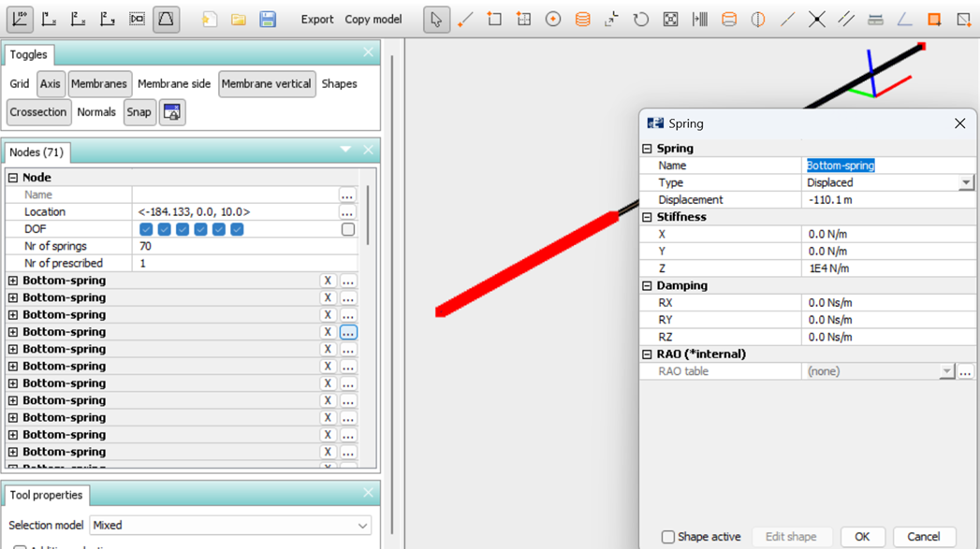
Task: Toggle Normals display
Action: 96,112
